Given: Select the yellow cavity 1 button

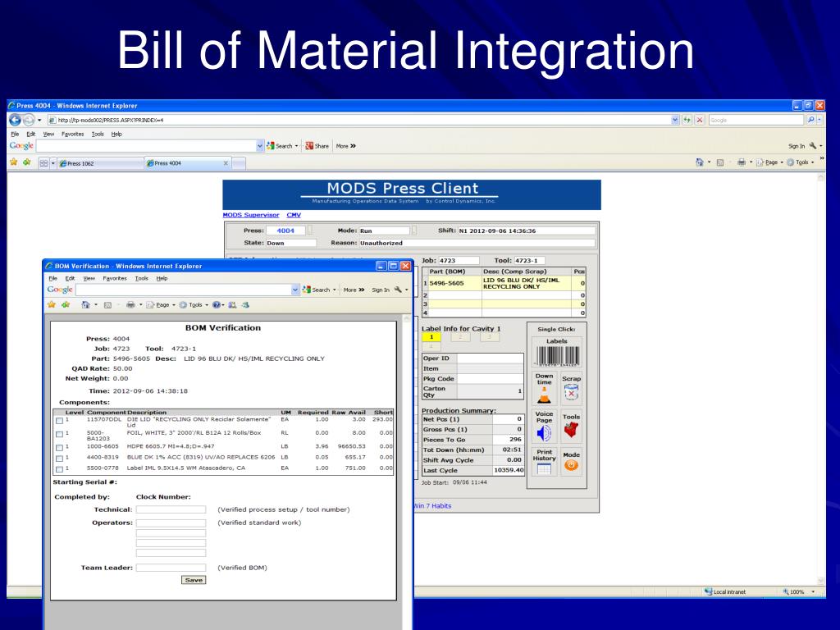Looking at the screenshot, I should pos(431,337).
